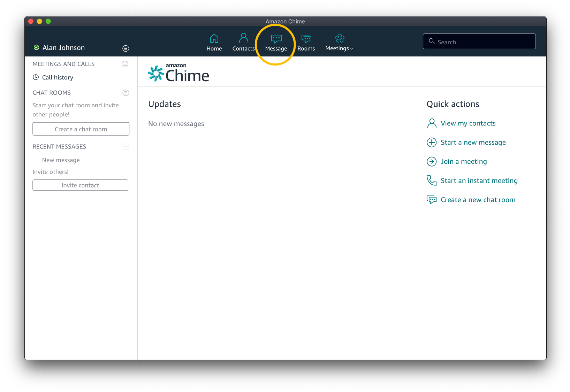Open the Rooms navigation icon

[x=306, y=39]
